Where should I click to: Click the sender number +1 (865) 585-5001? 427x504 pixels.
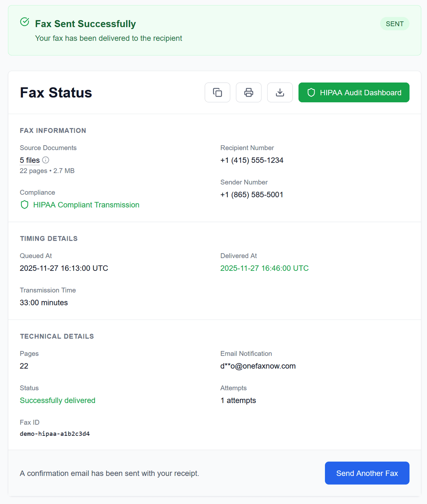[252, 194]
